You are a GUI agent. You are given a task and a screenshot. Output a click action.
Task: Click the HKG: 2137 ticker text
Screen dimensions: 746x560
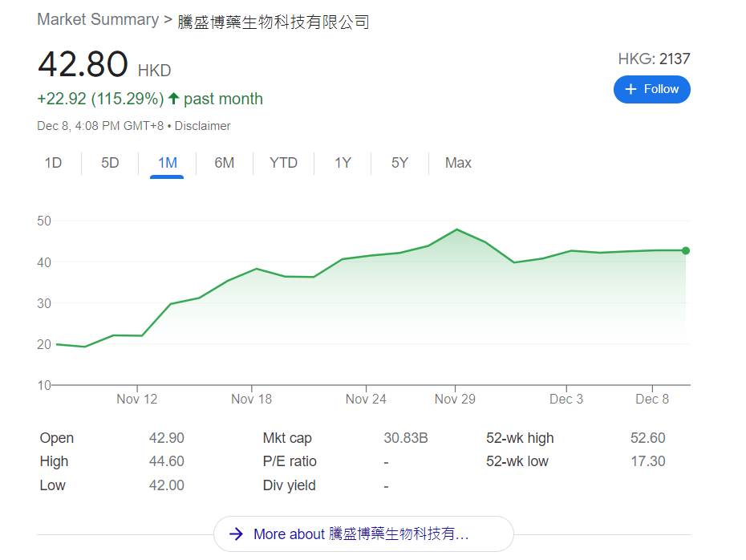(654, 59)
